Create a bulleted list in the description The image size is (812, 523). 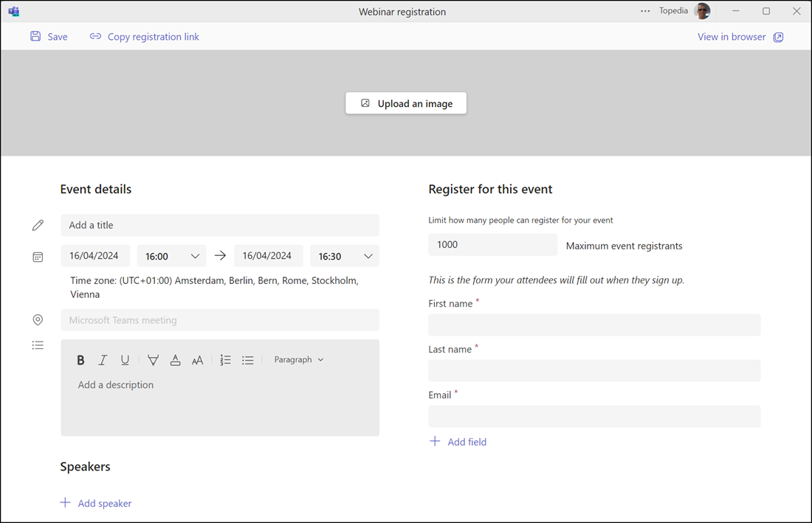(247, 359)
